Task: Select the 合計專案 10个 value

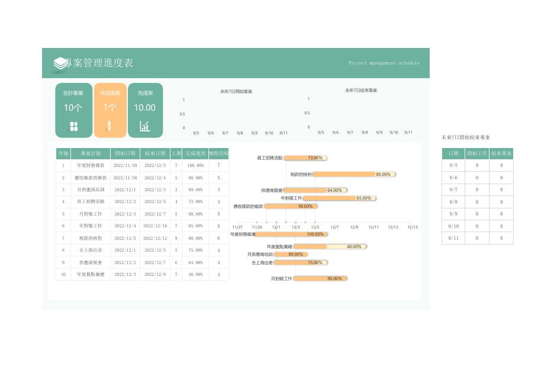Action: (x=73, y=108)
